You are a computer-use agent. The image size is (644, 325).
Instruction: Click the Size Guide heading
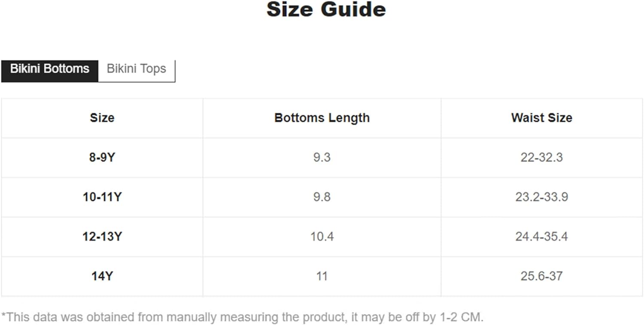point(326,9)
